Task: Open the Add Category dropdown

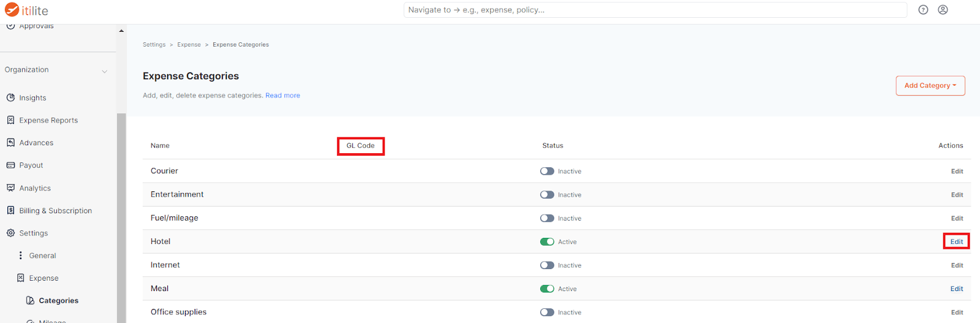Action: [930, 86]
